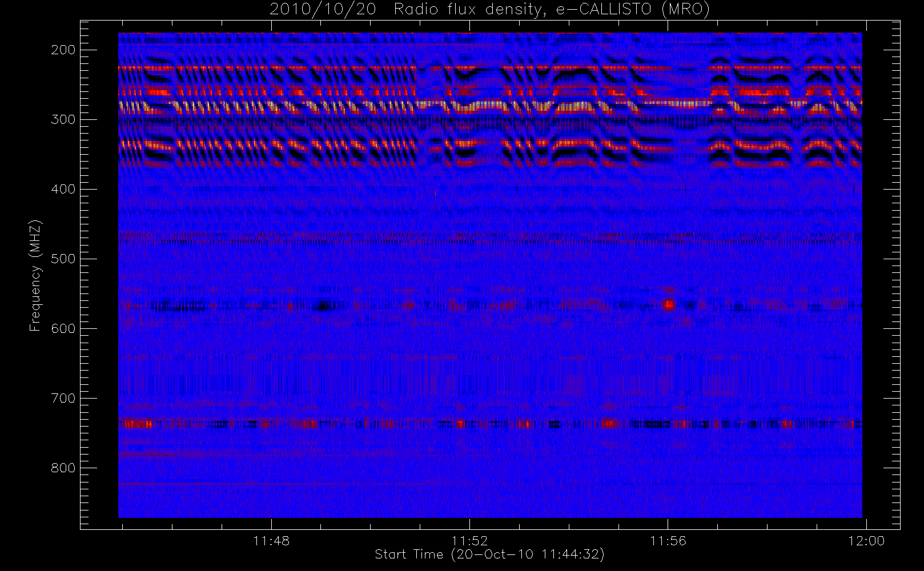
Task: Click the 'Start Time (20-Oct-10 11:44:32)' axis label
Action: point(489,554)
